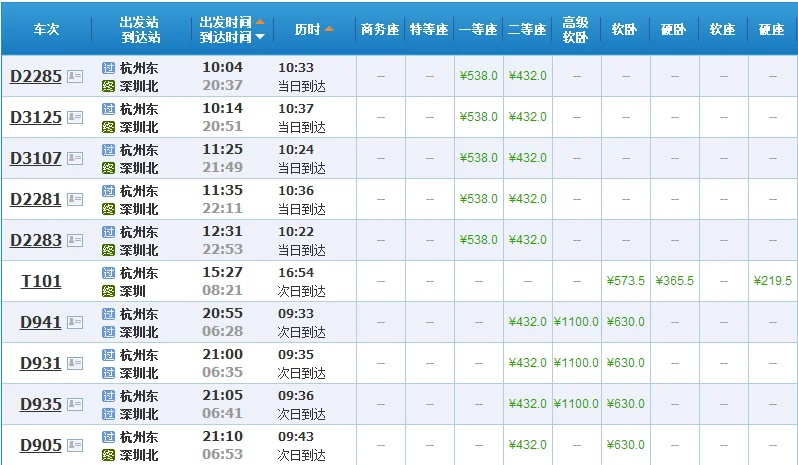Open train D3107 details link

(36, 158)
